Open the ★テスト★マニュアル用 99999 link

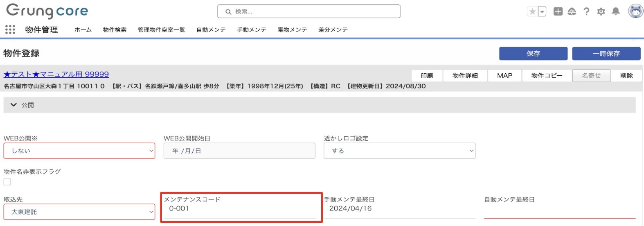pyautogui.click(x=56, y=74)
